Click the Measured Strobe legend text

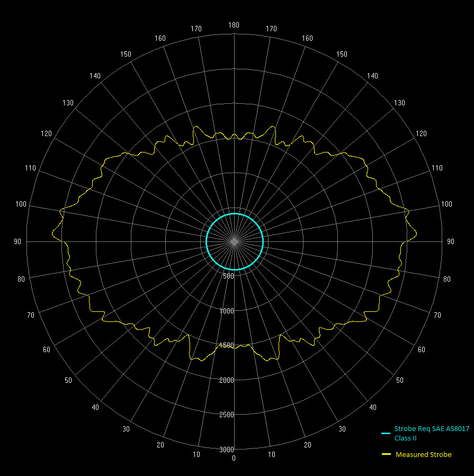point(423,454)
